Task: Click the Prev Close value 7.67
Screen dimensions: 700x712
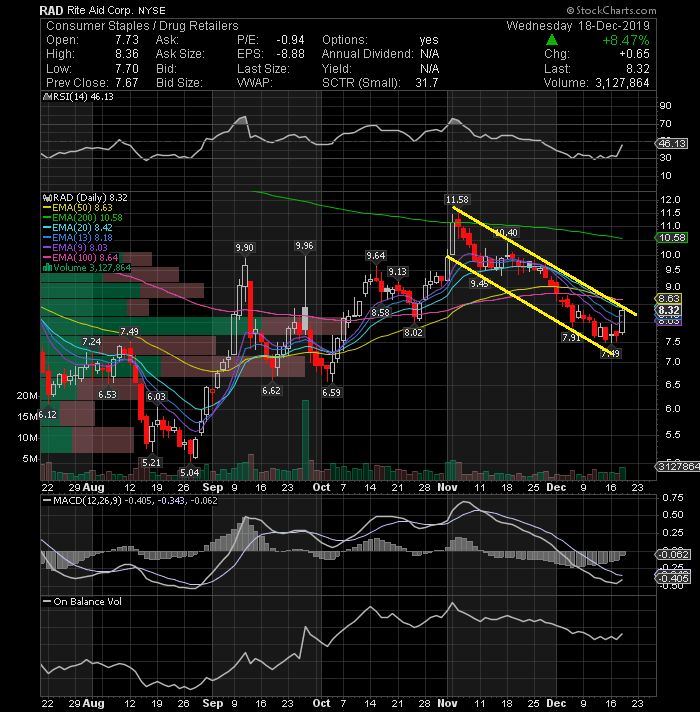Action: pyautogui.click(x=127, y=83)
